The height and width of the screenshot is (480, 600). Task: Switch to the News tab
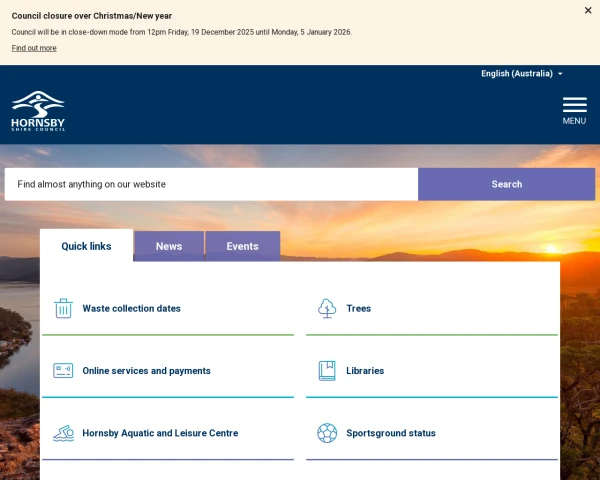(169, 246)
